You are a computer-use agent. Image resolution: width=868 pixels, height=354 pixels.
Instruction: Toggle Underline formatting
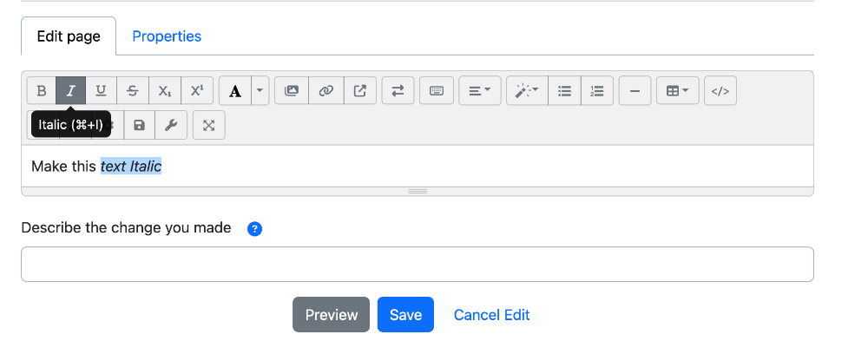pyautogui.click(x=101, y=91)
